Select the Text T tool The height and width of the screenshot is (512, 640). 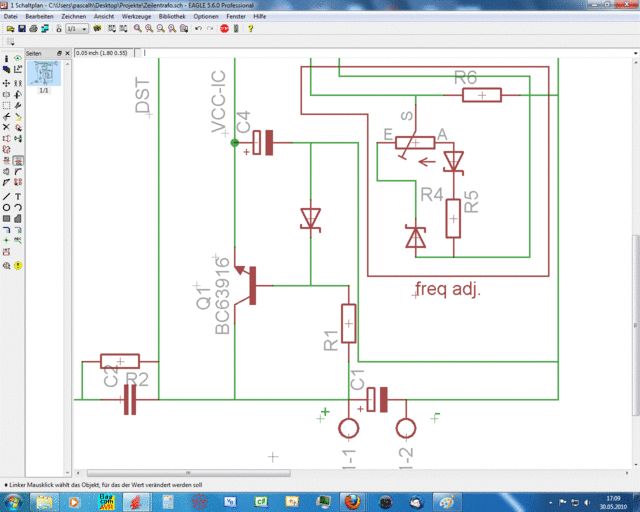[18, 196]
